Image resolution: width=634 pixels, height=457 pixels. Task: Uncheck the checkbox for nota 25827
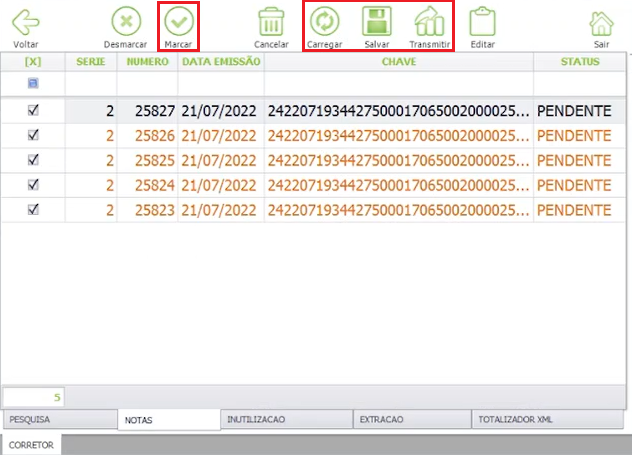[33, 110]
